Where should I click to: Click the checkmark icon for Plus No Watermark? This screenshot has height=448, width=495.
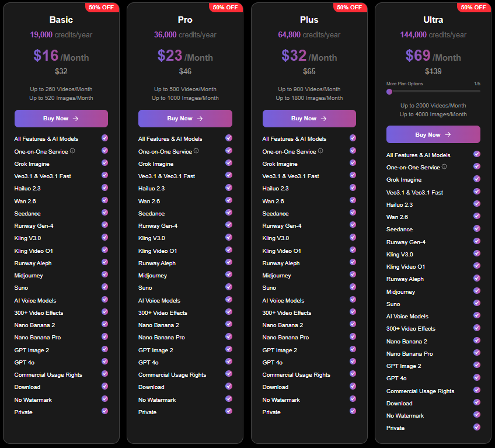(x=353, y=399)
